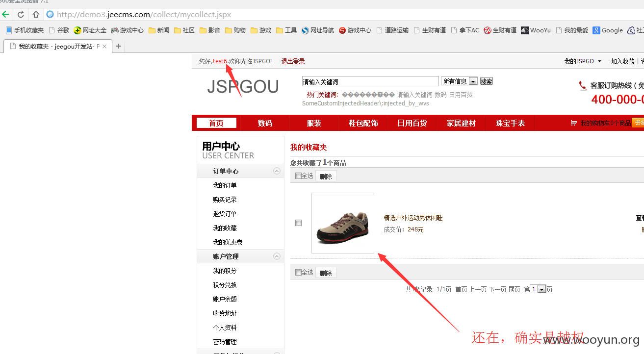Open the page number dropdown

point(538,289)
